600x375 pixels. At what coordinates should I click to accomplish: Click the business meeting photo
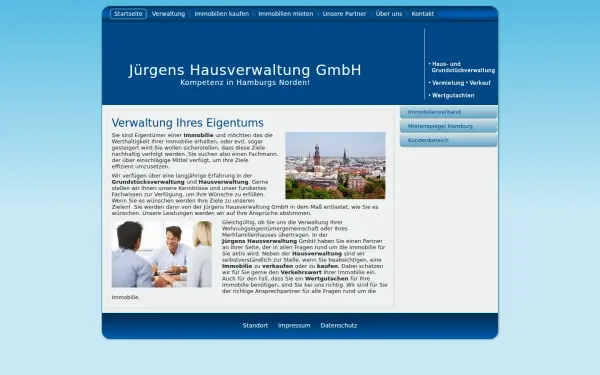[x=162, y=254]
